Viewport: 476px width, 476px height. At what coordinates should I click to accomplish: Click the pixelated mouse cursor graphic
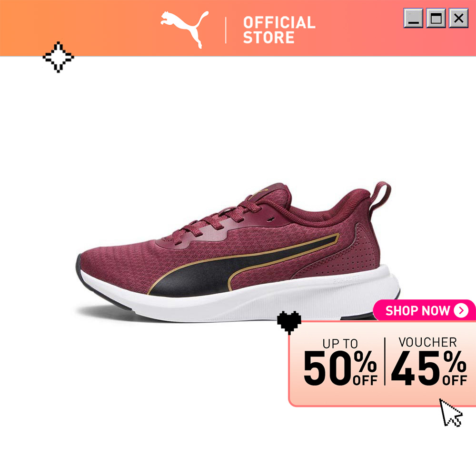tap(451, 412)
